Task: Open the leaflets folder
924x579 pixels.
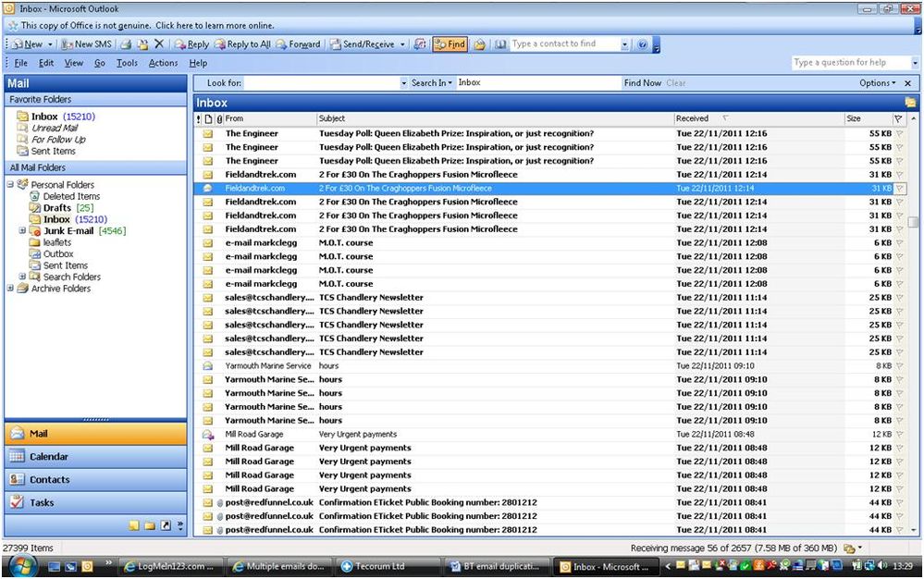Action: click(57, 242)
